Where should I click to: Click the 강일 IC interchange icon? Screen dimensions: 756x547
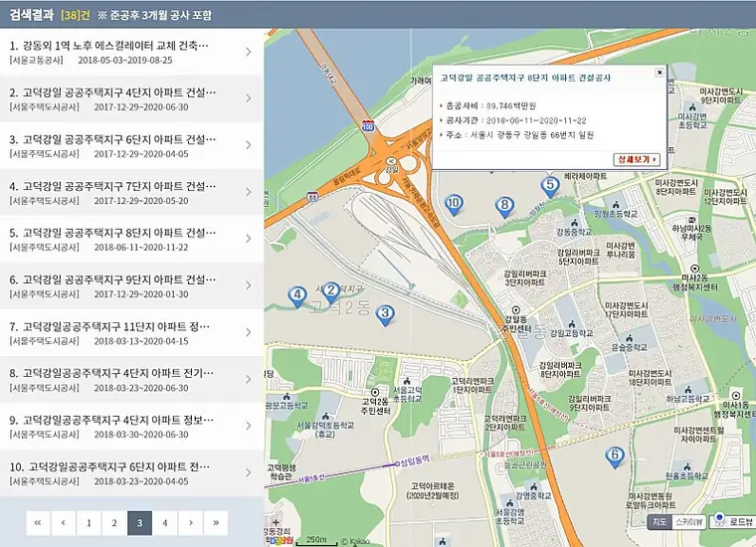pyautogui.click(x=391, y=161)
